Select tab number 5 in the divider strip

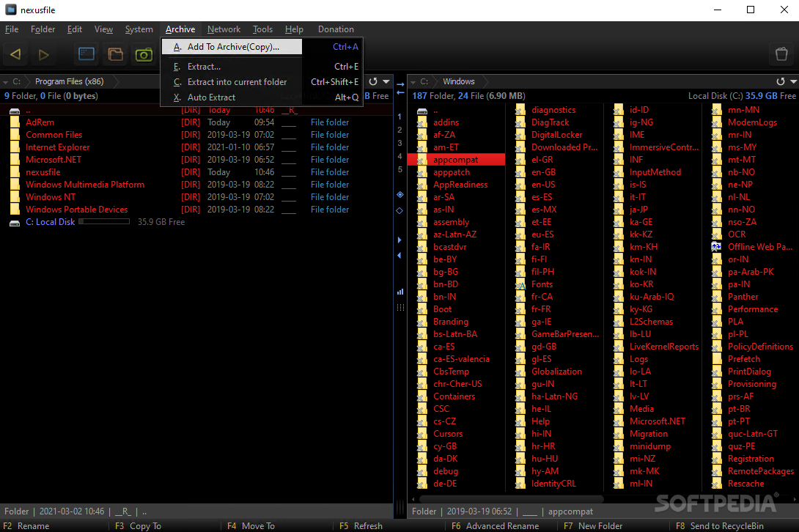point(399,170)
